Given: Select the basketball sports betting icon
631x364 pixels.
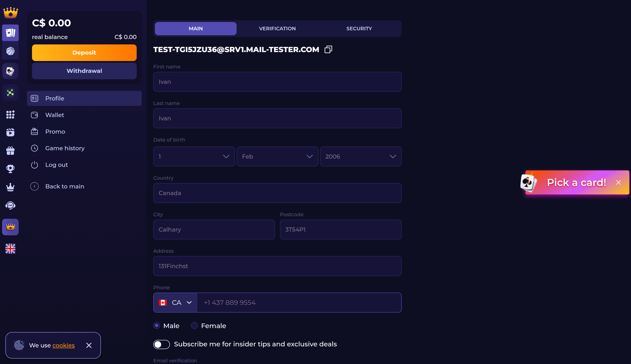Looking at the screenshot, I should [10, 51].
